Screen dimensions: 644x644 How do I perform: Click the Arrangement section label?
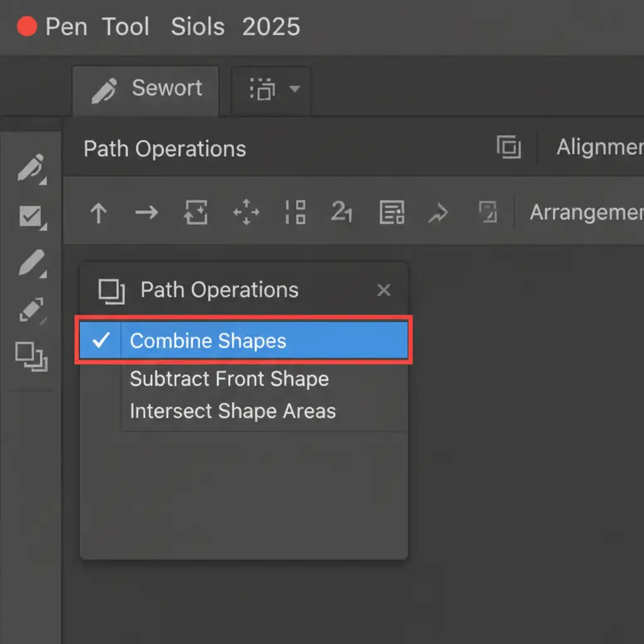[x=586, y=213]
